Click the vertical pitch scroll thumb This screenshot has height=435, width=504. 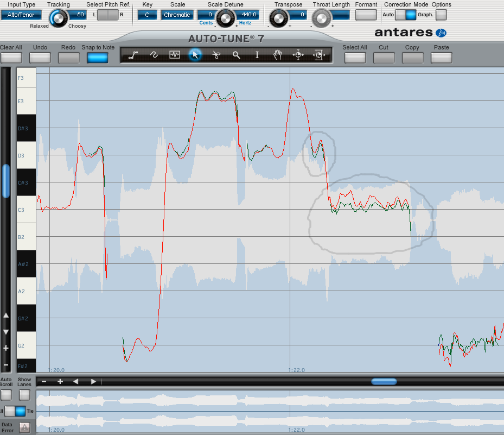6,181
